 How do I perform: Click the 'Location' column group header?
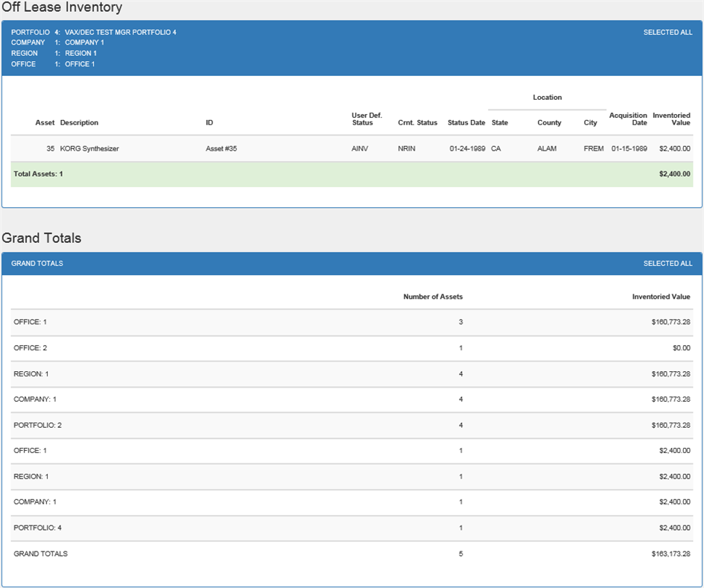[547, 98]
